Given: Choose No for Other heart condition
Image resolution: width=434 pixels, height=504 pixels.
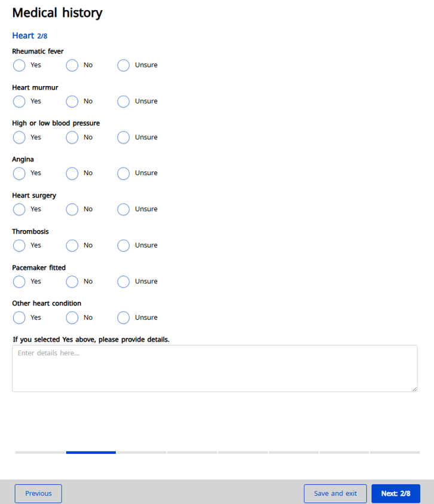Looking at the screenshot, I should pos(72,317).
